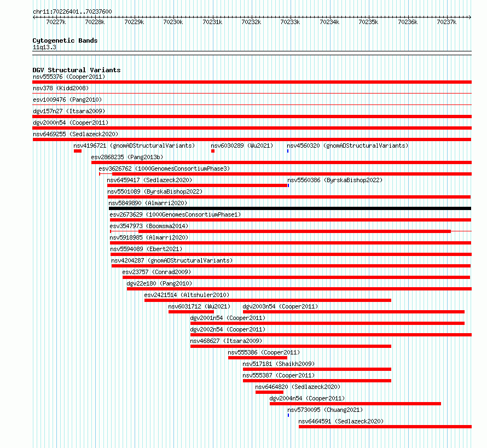487x448 pixels.
Task: Select the nsv468627 (Itsara2009) label
Action: click(226, 341)
